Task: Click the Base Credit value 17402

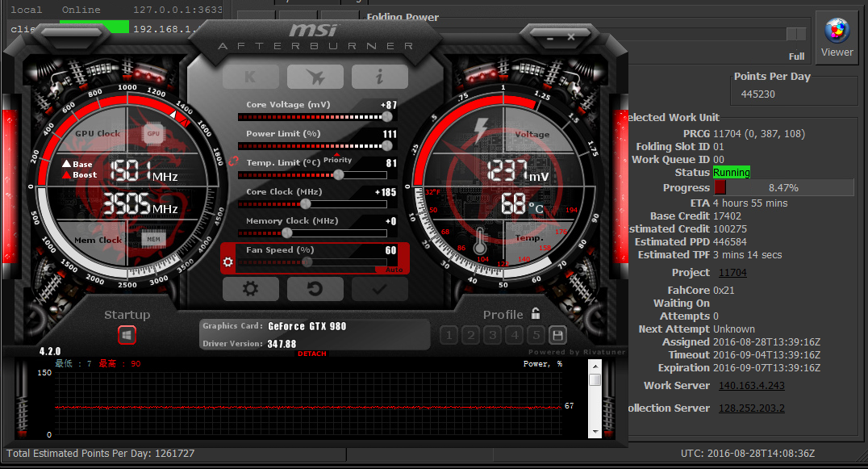Action: point(727,216)
